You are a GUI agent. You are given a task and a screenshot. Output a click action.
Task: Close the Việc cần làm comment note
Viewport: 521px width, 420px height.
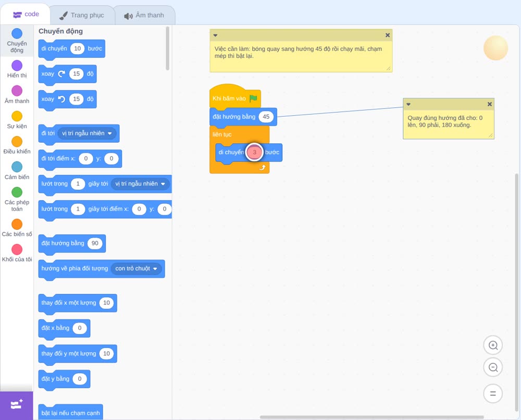point(388,35)
